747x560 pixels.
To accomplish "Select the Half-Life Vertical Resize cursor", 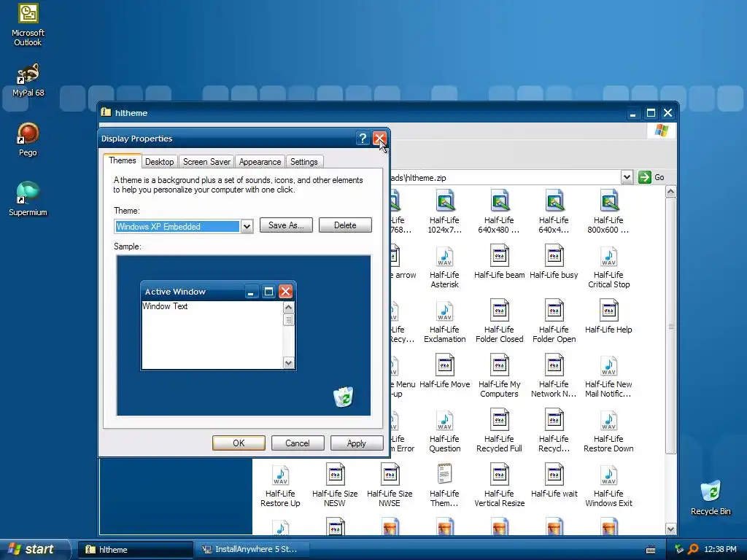I will (x=499, y=486).
